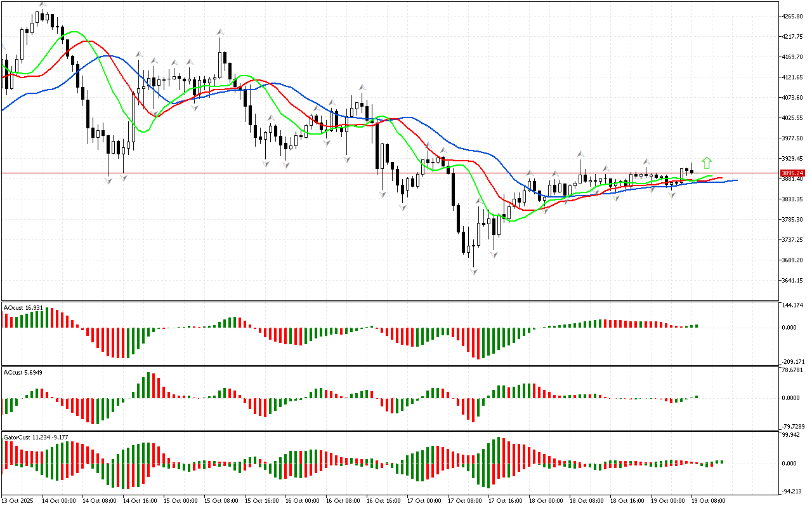Click the -79.7289 value on AC scale
812x508 pixels.
point(793,426)
